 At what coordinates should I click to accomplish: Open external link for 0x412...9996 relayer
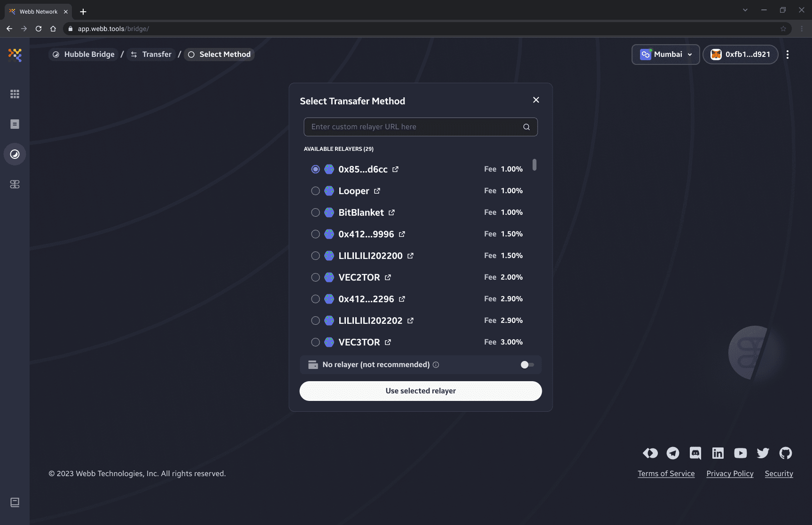pyautogui.click(x=402, y=234)
